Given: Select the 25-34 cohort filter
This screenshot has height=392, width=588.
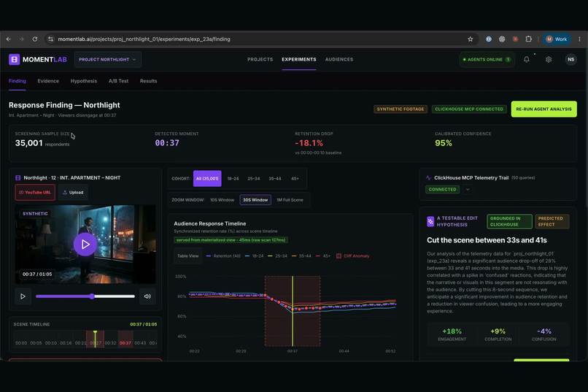Looking at the screenshot, I should (x=253, y=179).
